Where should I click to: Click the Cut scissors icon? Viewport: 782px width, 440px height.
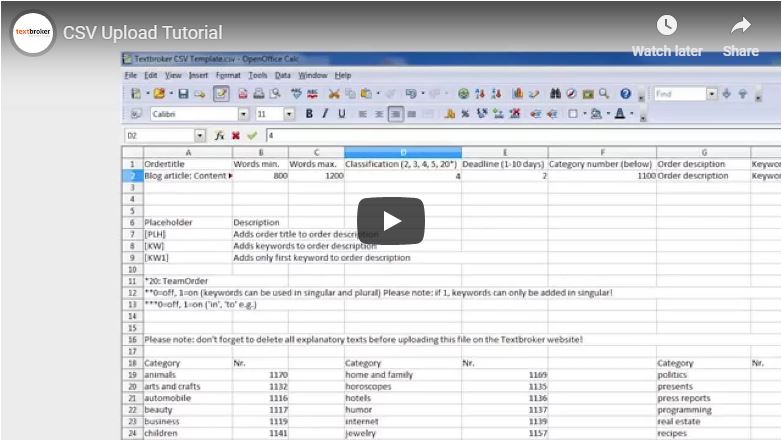click(334, 93)
